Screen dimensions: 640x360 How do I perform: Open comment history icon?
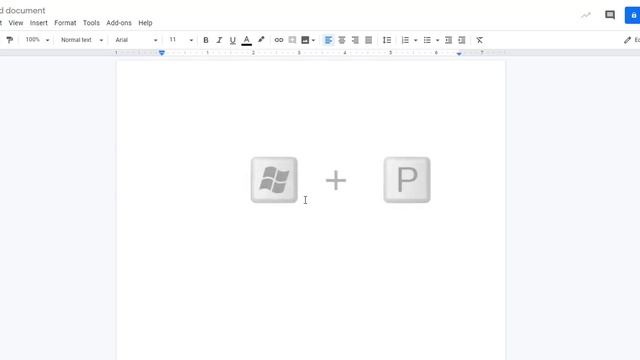coord(610,15)
